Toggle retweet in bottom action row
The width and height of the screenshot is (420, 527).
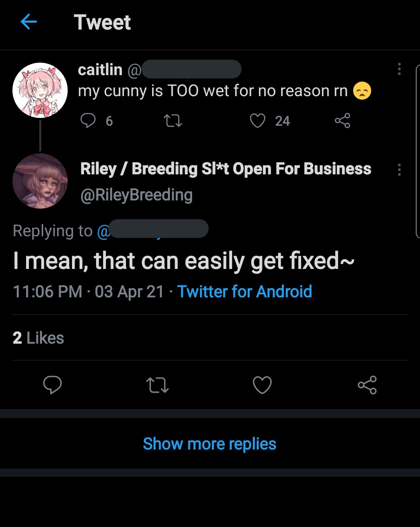(157, 385)
